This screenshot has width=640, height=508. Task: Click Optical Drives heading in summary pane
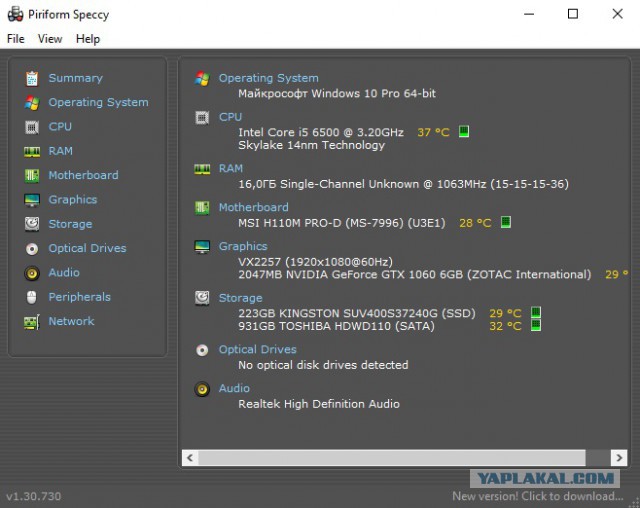click(x=258, y=350)
